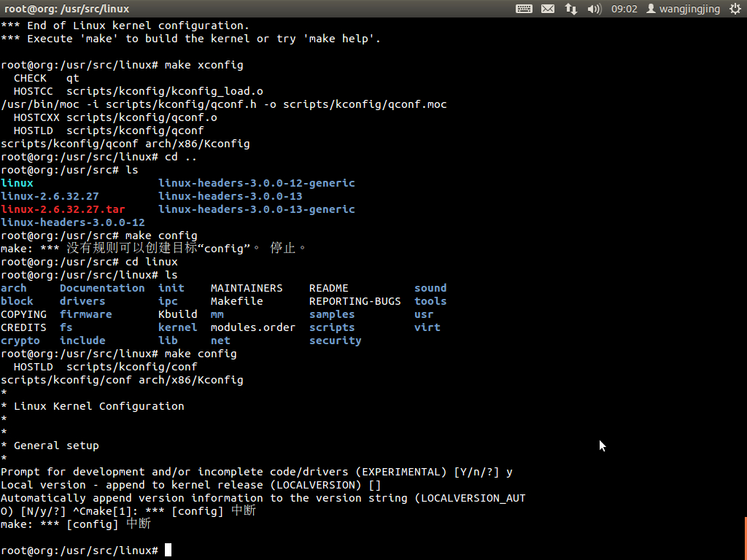Click the 'usr' directory name
The image size is (747, 560).
point(424,315)
